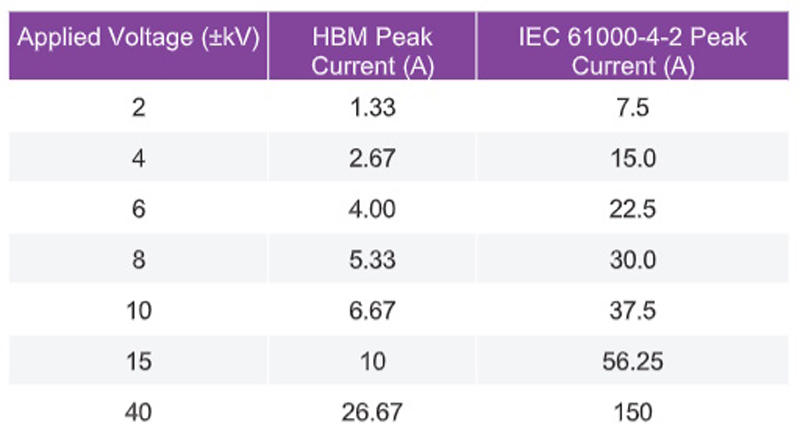Select the 56.25 IEC current cell

point(633,362)
